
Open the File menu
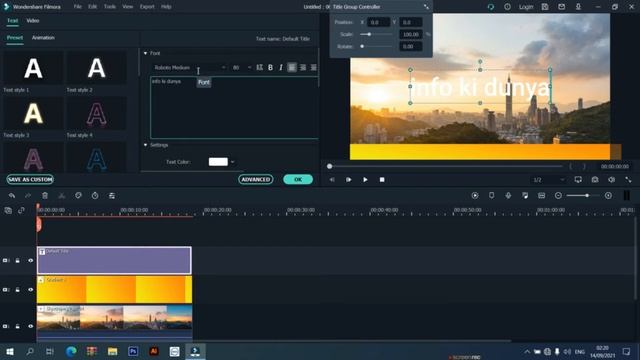[x=78, y=7]
